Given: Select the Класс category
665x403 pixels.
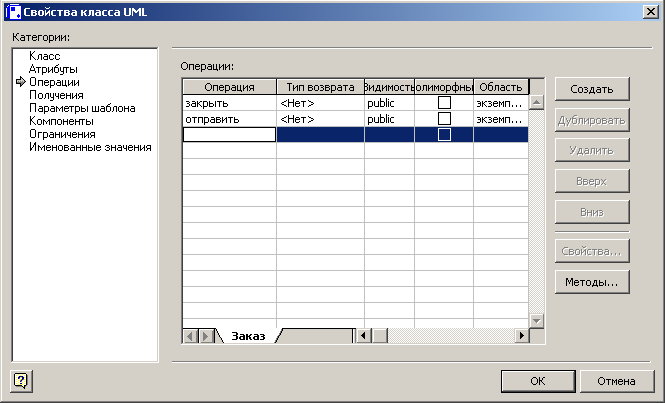Looking at the screenshot, I should 45,56.
